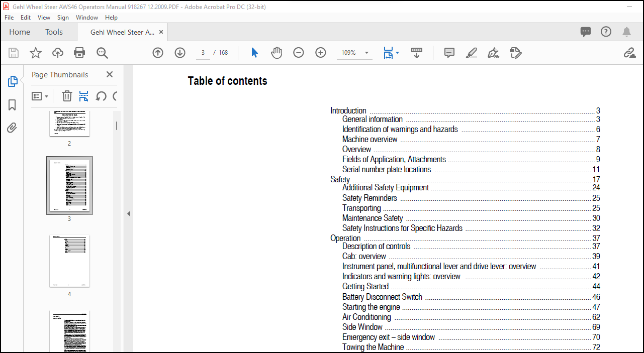This screenshot has width=644, height=353.
Task: Click the scrolling mode keyboard icon
Action: click(x=417, y=53)
